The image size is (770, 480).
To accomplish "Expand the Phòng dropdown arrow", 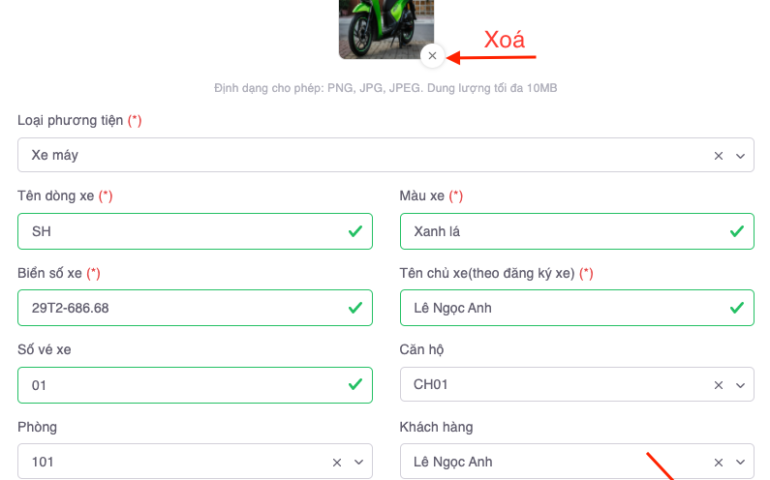I will click(x=359, y=462).
